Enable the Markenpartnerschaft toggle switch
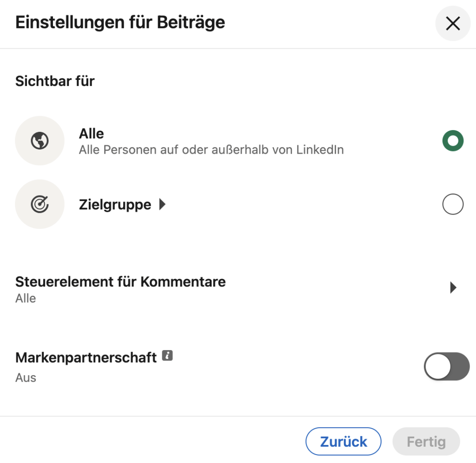Image resolution: width=476 pixels, height=463 pixels. tap(447, 366)
